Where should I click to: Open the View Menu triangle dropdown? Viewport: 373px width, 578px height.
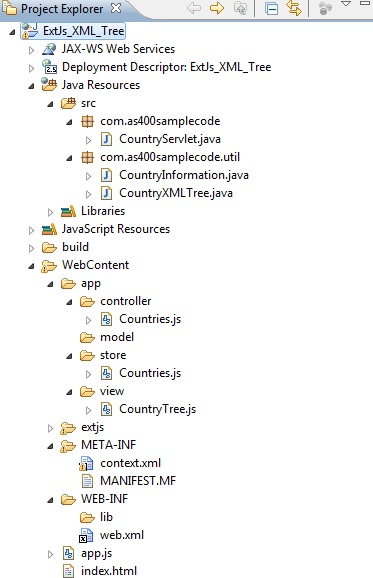tap(346, 4)
